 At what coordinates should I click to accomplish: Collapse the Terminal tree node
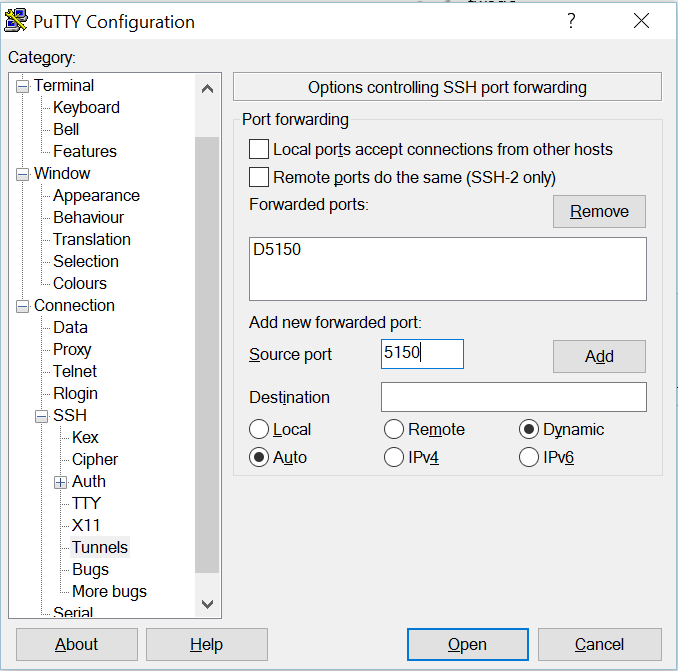tap(22, 86)
